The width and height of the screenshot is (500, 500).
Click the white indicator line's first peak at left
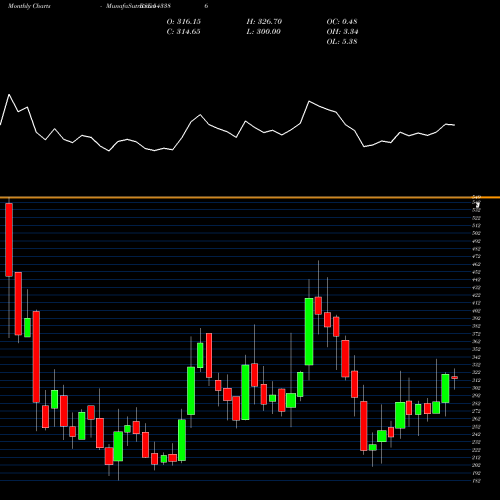tap(9, 95)
